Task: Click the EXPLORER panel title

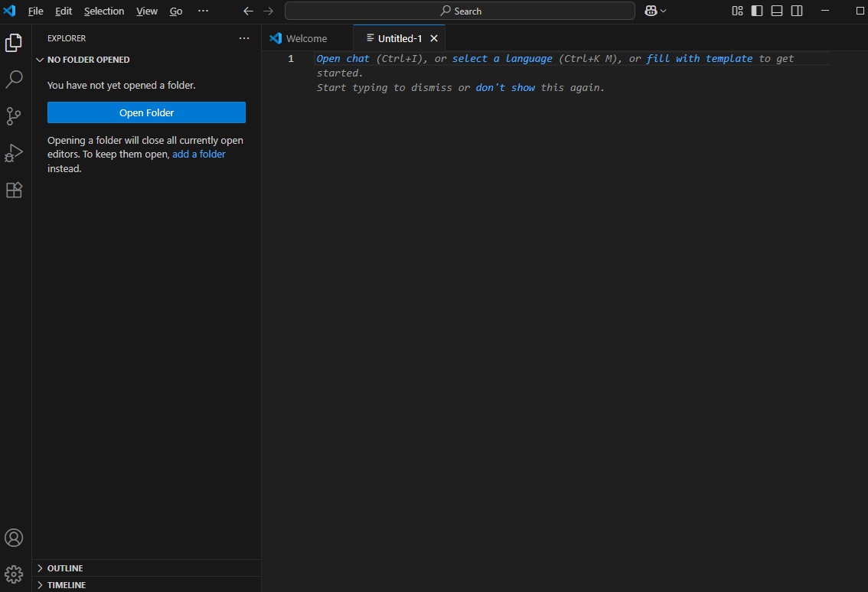Action: coord(67,38)
